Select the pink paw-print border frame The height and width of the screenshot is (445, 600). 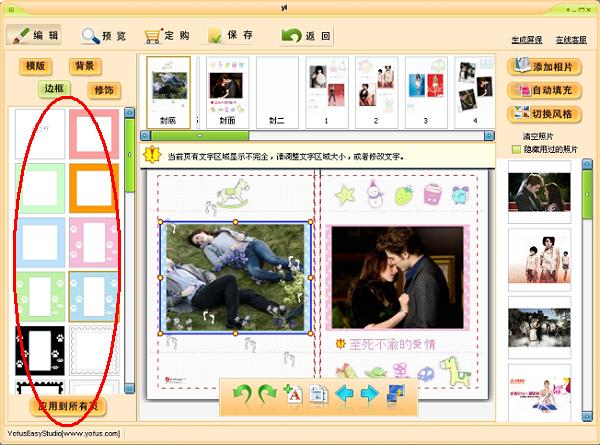[x=94, y=243]
